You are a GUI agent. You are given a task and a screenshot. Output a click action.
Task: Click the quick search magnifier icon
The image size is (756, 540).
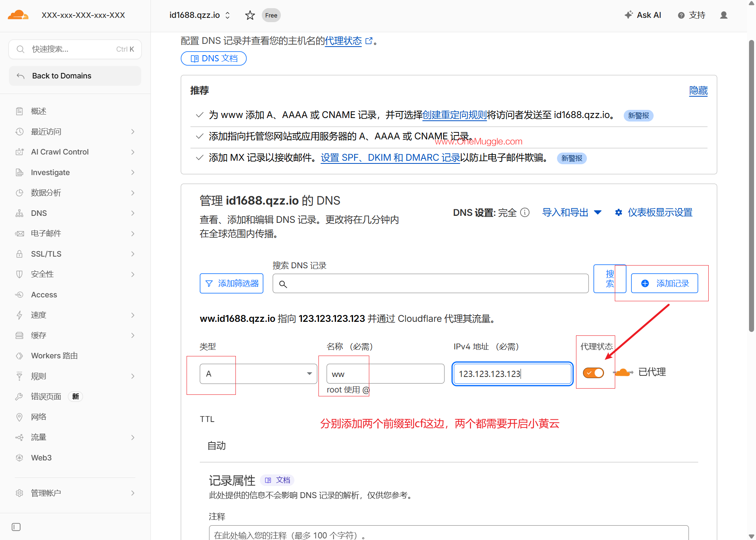(21, 49)
